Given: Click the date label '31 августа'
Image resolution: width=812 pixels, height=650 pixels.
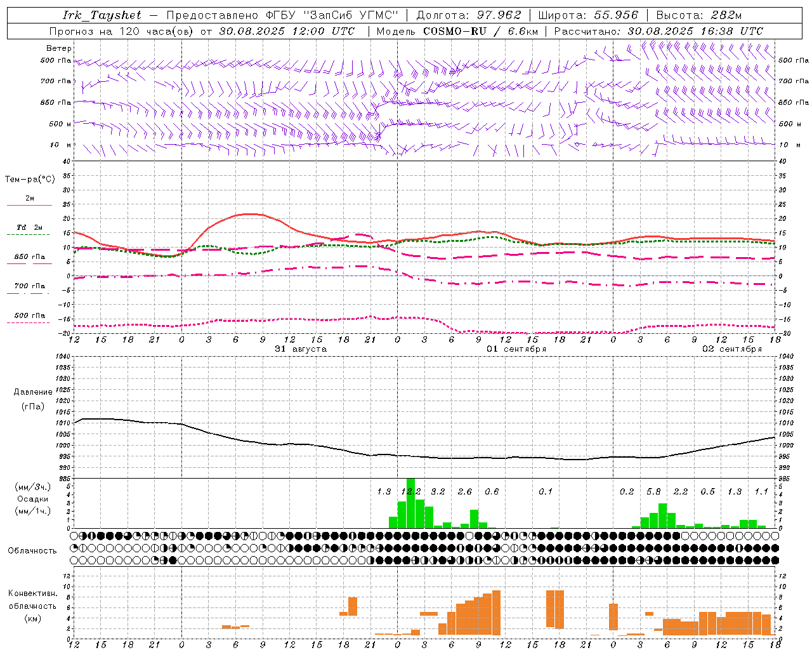Looking at the screenshot, I should coord(301,349).
